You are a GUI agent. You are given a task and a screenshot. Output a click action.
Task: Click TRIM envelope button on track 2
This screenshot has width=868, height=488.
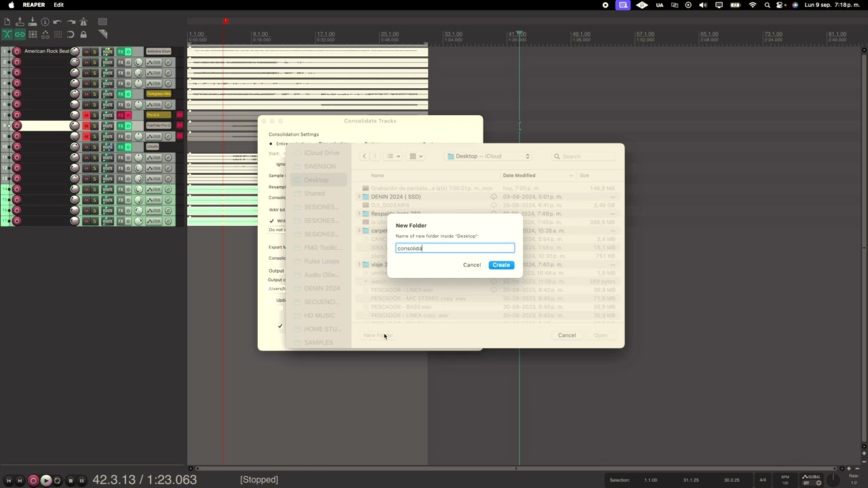[153, 62]
